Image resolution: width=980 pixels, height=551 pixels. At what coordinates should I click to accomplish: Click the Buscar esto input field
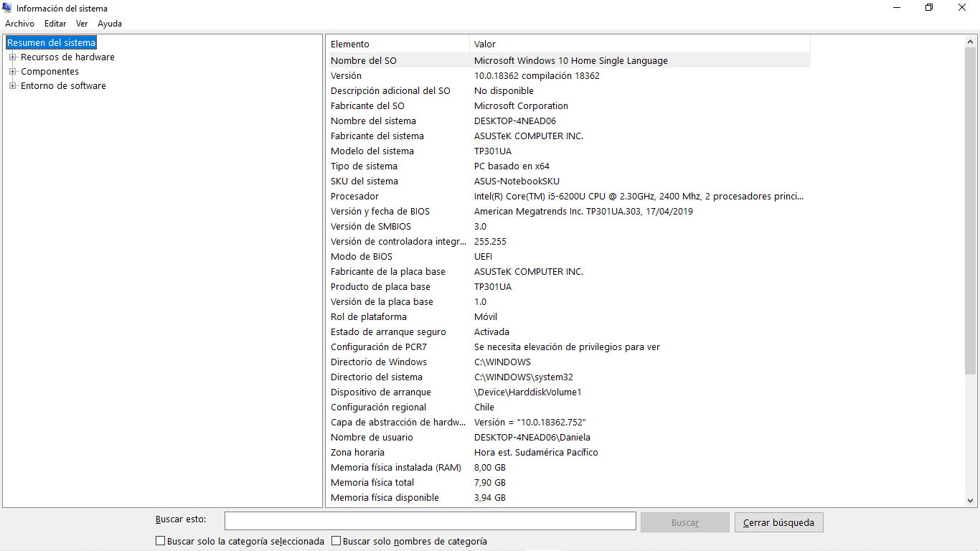point(430,521)
